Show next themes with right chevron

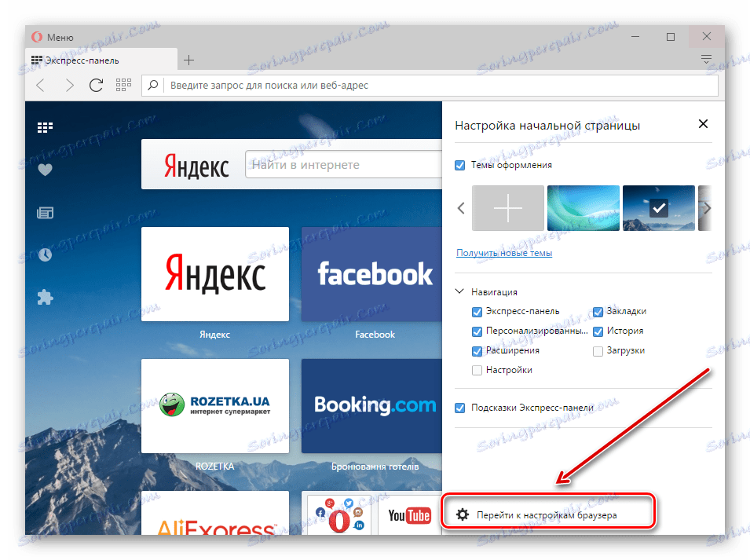(707, 208)
